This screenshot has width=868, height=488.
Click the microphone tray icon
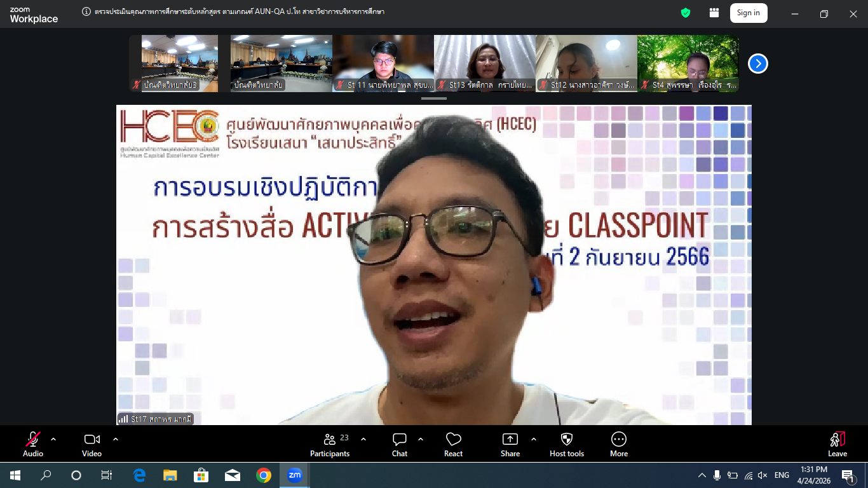pos(717,475)
